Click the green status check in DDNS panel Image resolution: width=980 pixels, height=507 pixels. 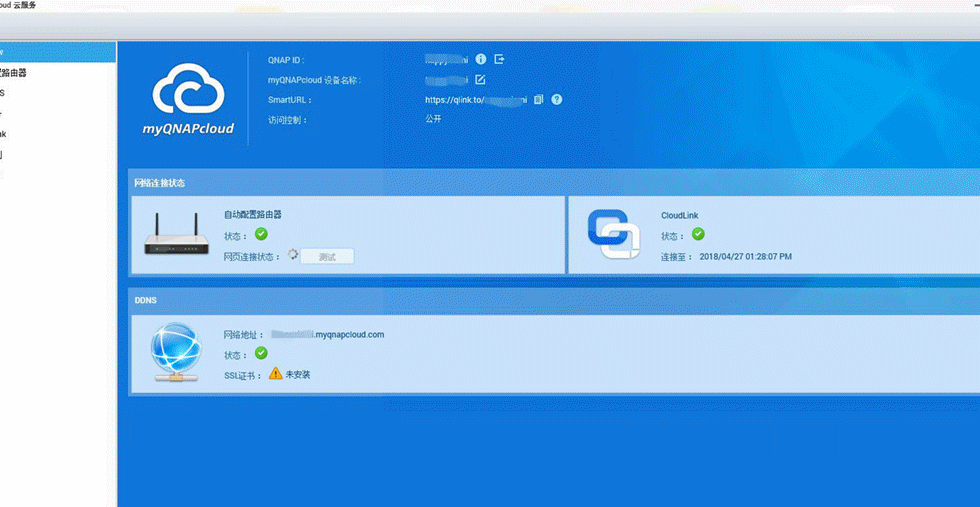coord(261,353)
